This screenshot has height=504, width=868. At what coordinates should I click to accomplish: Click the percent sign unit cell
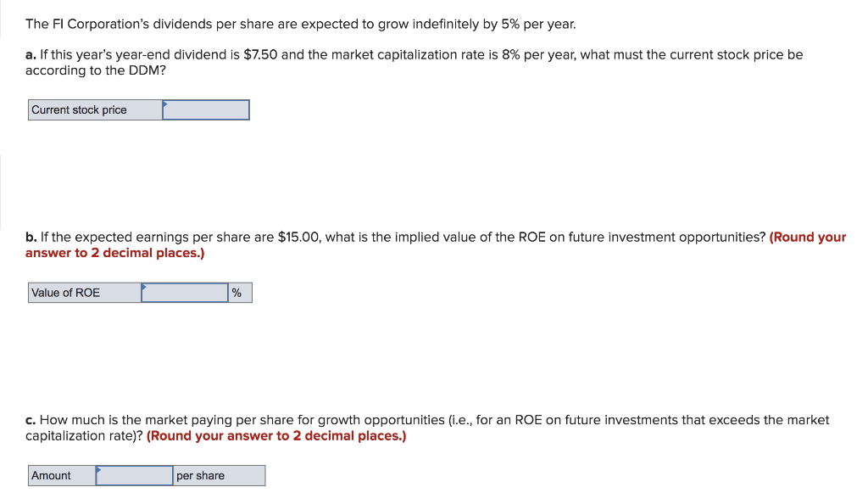tap(240, 293)
